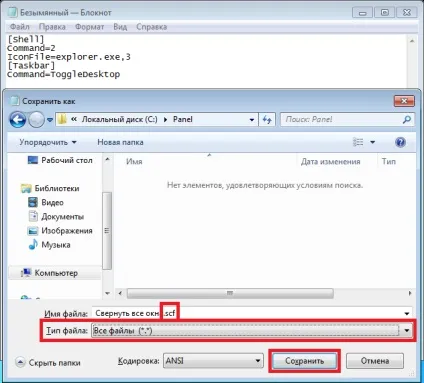Sort by Тип column header
424x383 pixels.
tap(389, 162)
